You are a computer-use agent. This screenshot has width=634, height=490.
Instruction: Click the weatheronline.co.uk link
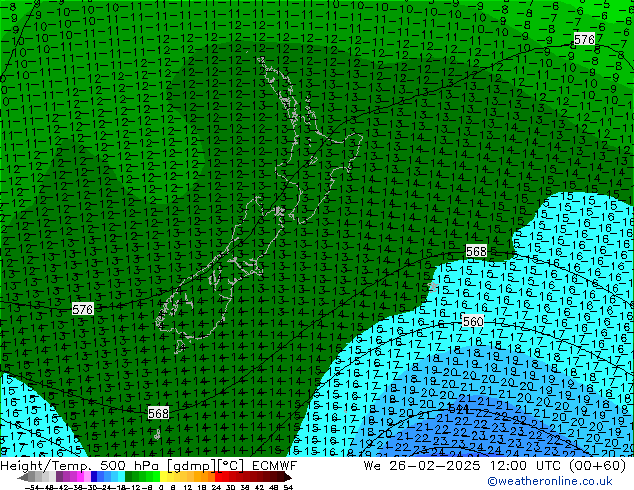tap(549, 481)
